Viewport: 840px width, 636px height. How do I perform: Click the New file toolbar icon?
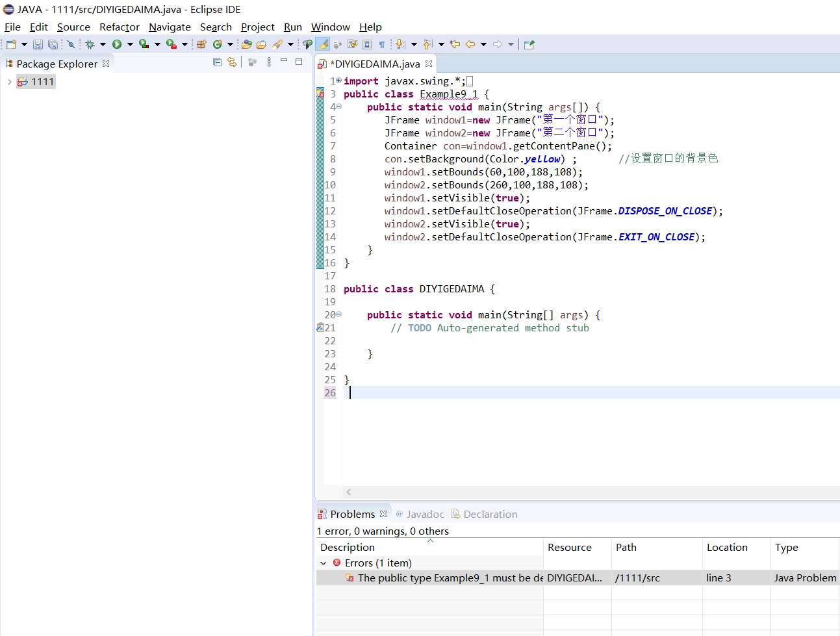[x=11, y=44]
